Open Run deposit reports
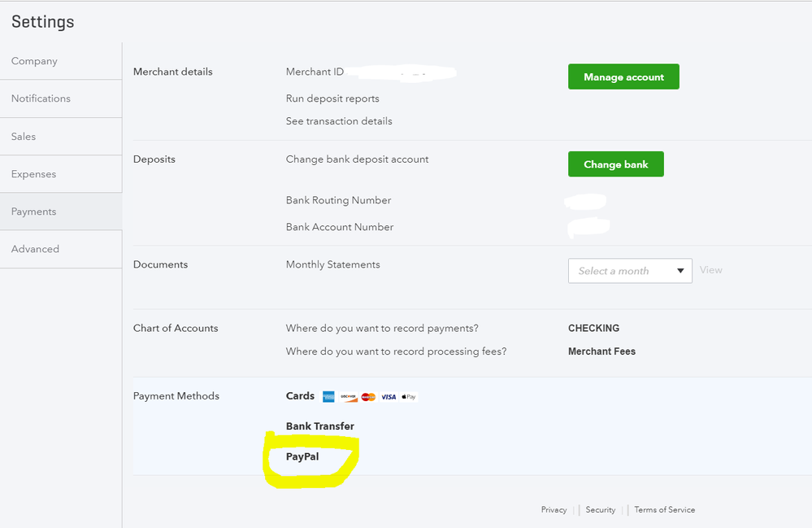The image size is (812, 528). click(x=332, y=98)
